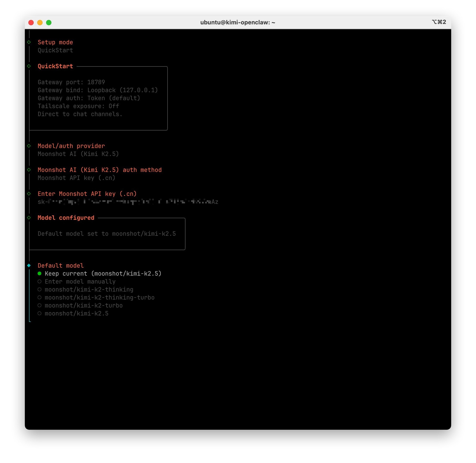Click the diamond marker next to QuickStart
This screenshot has width=476, height=463.
pos(29,66)
